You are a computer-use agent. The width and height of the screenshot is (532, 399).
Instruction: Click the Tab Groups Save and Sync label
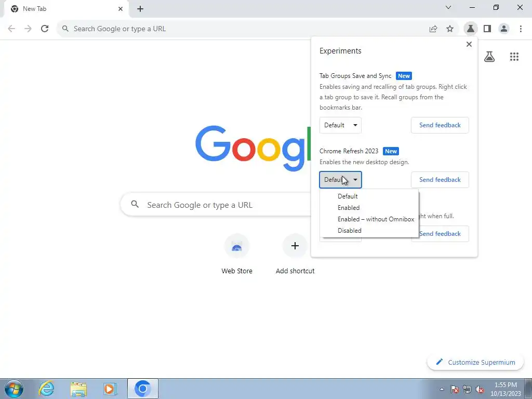pos(355,76)
